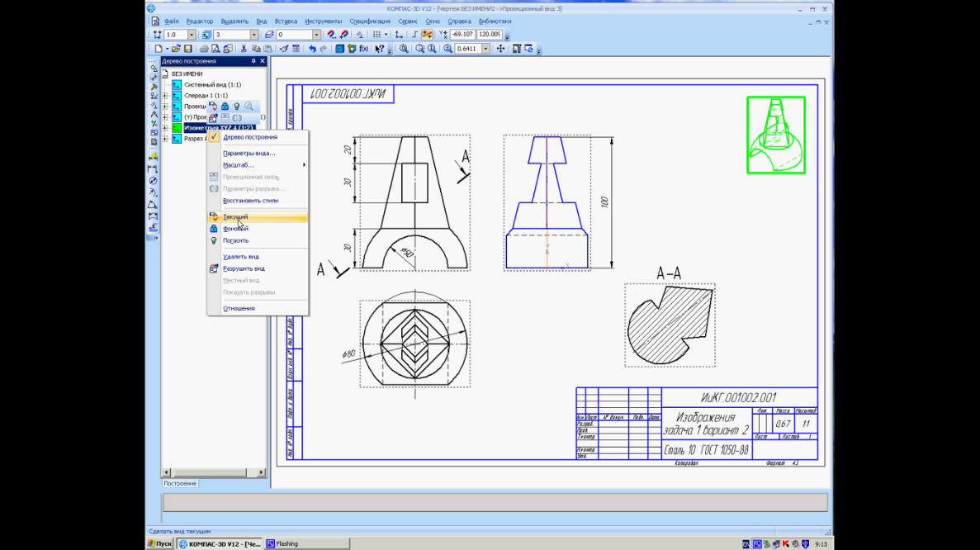Expand the Спереди 1 (1:1) tree node

point(165,95)
